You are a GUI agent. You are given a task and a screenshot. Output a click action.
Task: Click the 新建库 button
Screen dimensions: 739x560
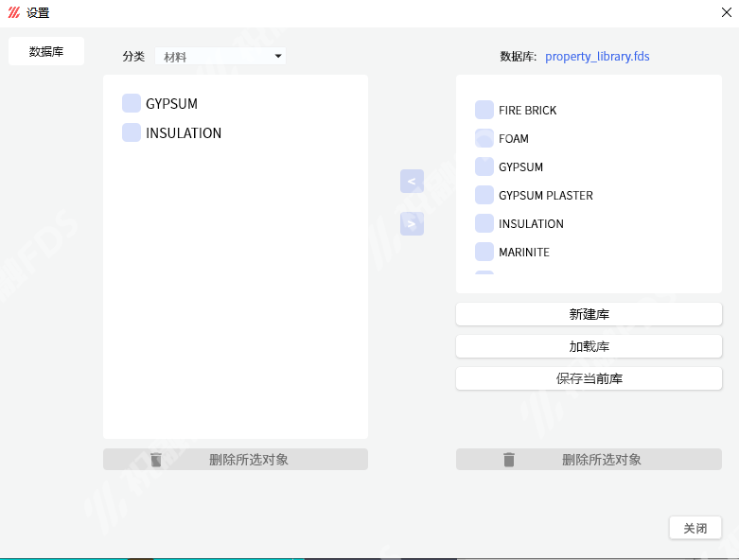[x=589, y=314]
